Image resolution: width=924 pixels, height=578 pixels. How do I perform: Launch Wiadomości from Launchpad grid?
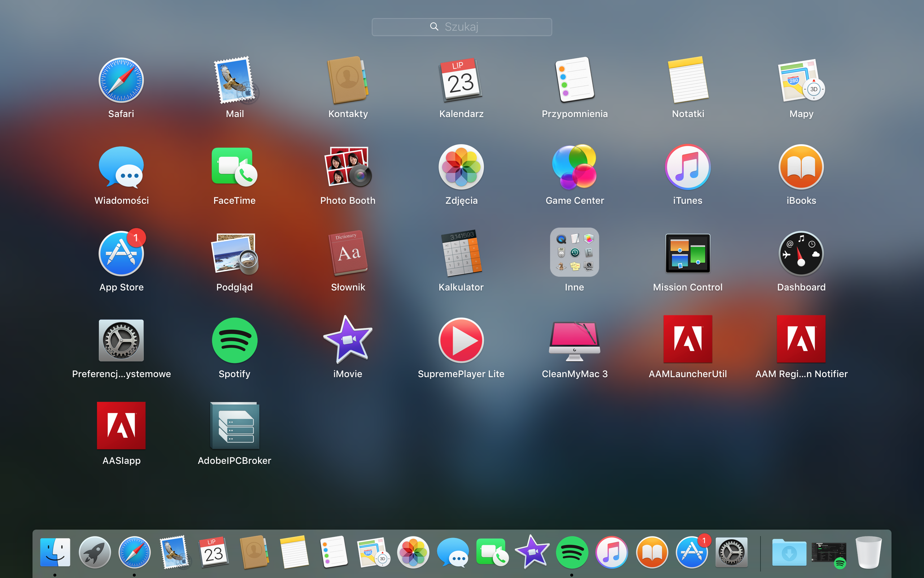121,167
